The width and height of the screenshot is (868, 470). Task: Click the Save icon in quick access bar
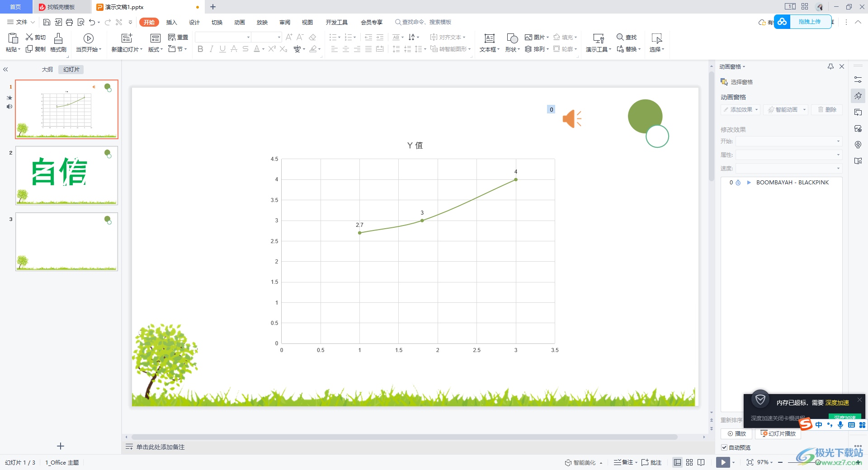(x=47, y=22)
